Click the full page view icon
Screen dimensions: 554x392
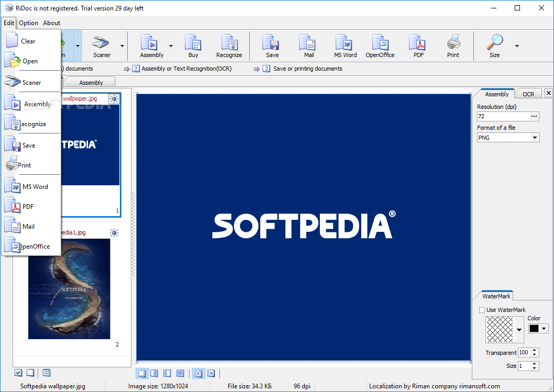point(142,373)
